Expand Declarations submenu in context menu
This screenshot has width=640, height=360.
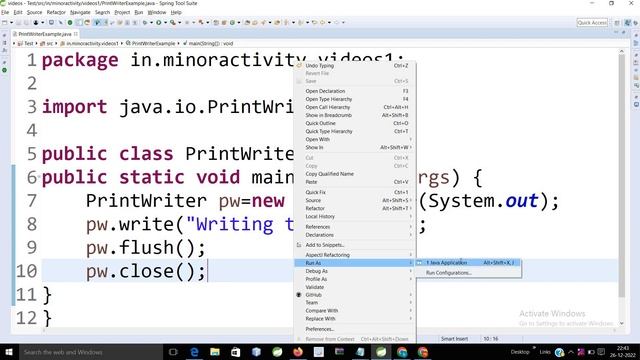click(x=355, y=235)
